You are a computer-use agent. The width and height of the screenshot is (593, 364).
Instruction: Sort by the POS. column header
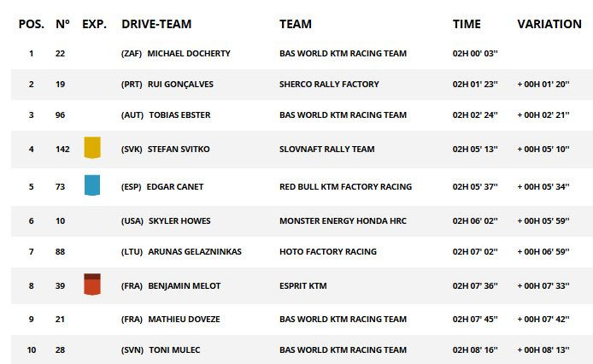(32, 24)
